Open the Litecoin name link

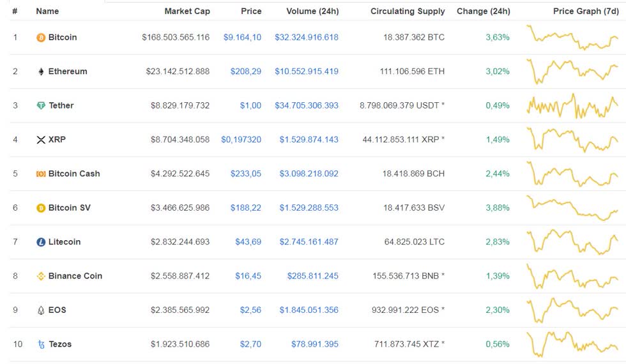click(x=65, y=242)
